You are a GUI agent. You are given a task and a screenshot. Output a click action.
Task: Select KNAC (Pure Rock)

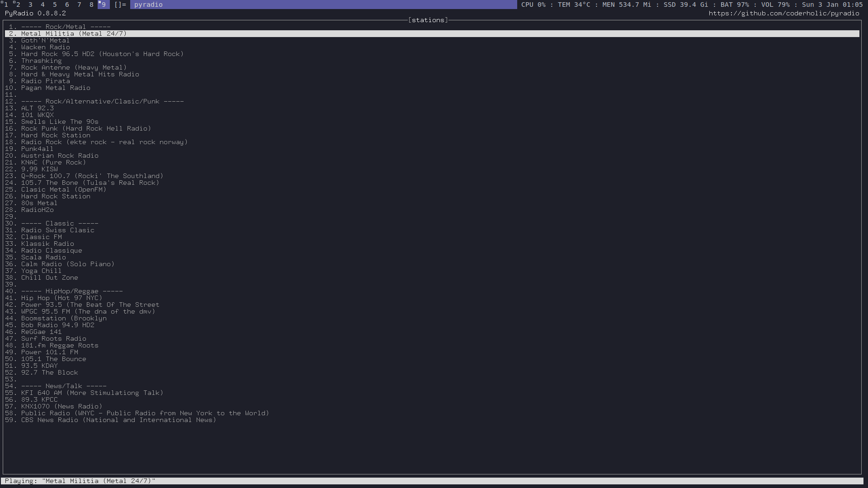53,162
